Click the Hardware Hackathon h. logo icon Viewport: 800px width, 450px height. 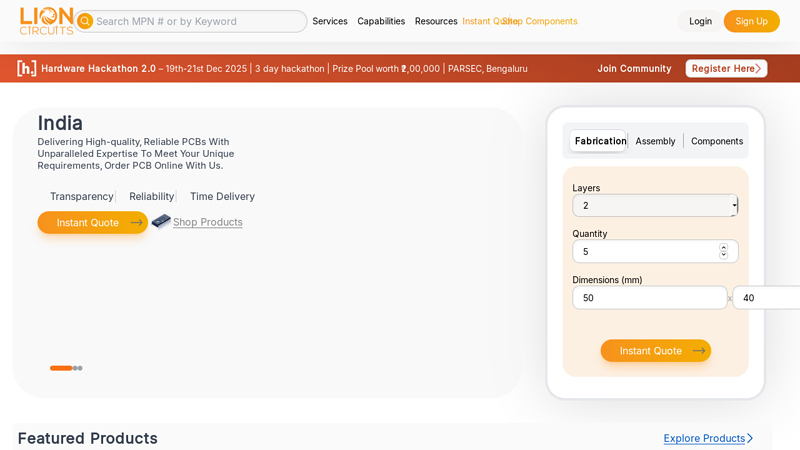pyautogui.click(x=27, y=68)
